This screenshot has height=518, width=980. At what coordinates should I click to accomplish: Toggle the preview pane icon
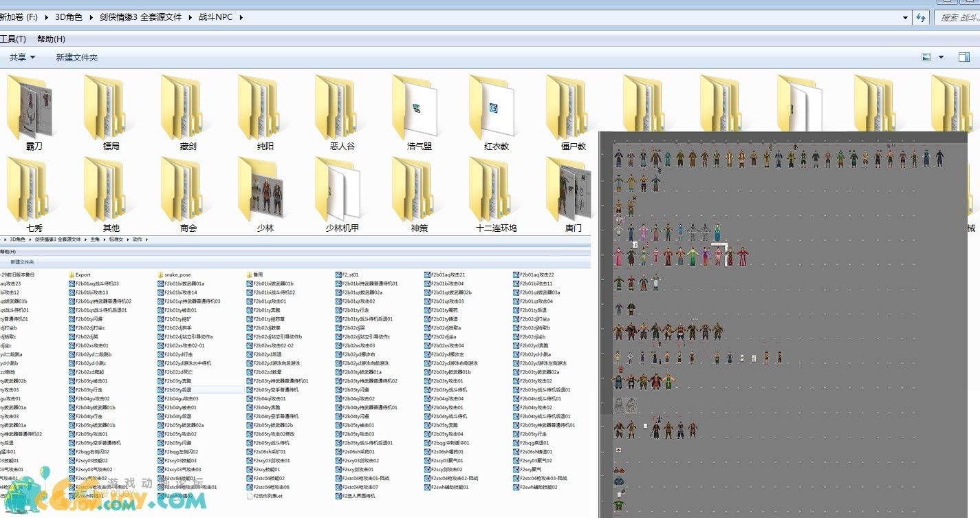pyautogui.click(x=963, y=57)
